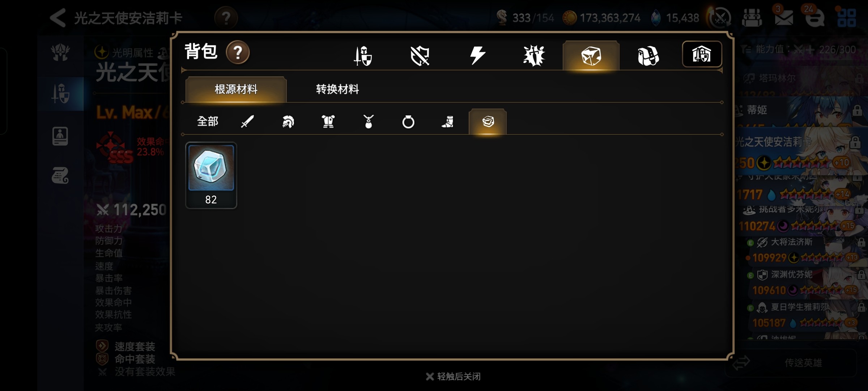Filter materials by boots icon
This screenshot has width=868, height=391.
(448, 121)
